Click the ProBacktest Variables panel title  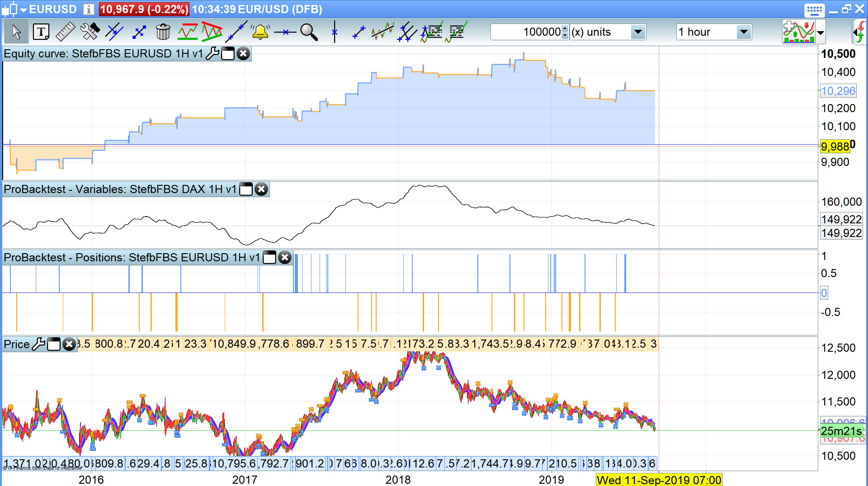point(120,189)
